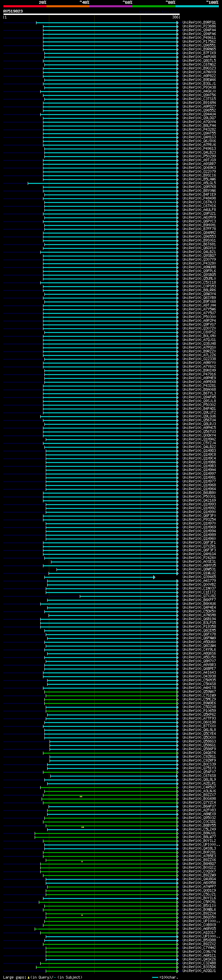
Task: Click the white query sequence bar
Action: 91,14
